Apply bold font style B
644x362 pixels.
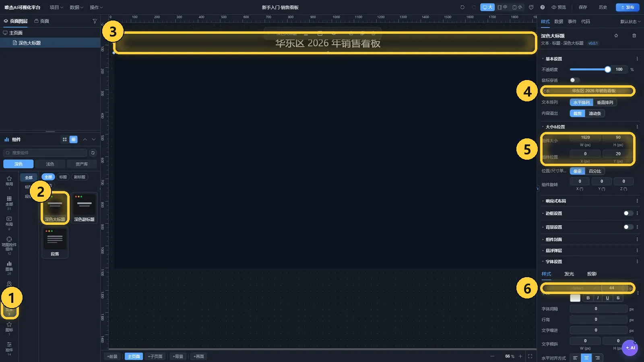point(588,298)
